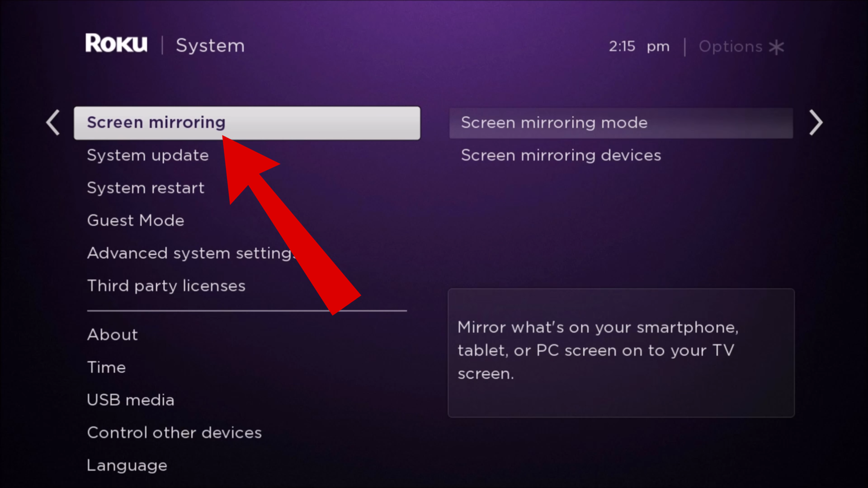This screenshot has height=488, width=868.
Task: Click the Roku logo
Action: click(x=116, y=43)
